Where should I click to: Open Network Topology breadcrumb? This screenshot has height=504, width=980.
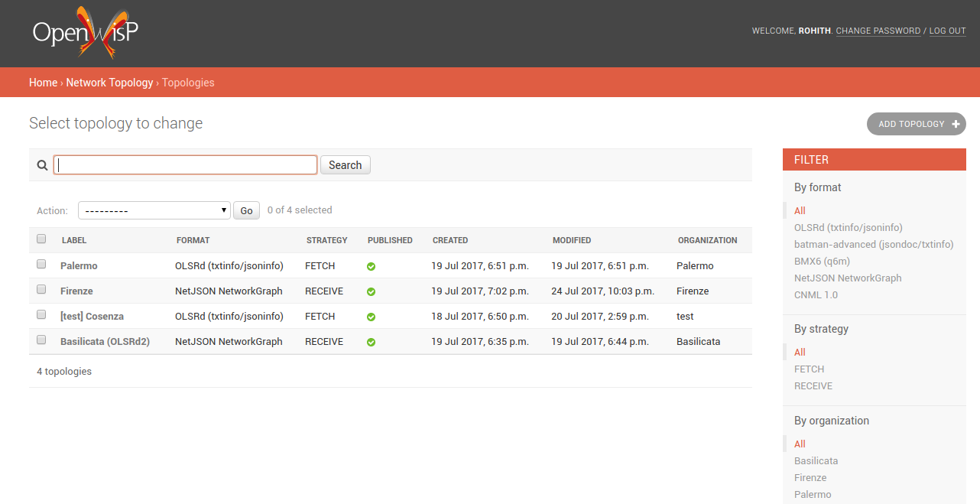click(109, 83)
